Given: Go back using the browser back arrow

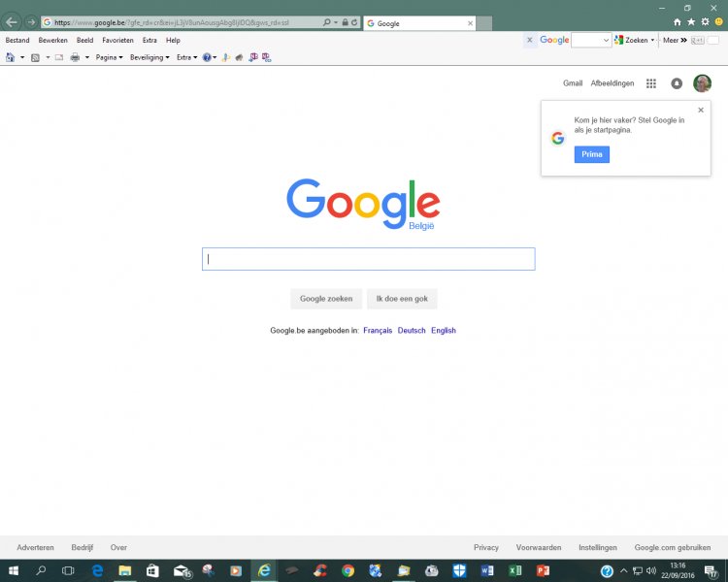Looking at the screenshot, I should point(11,22).
